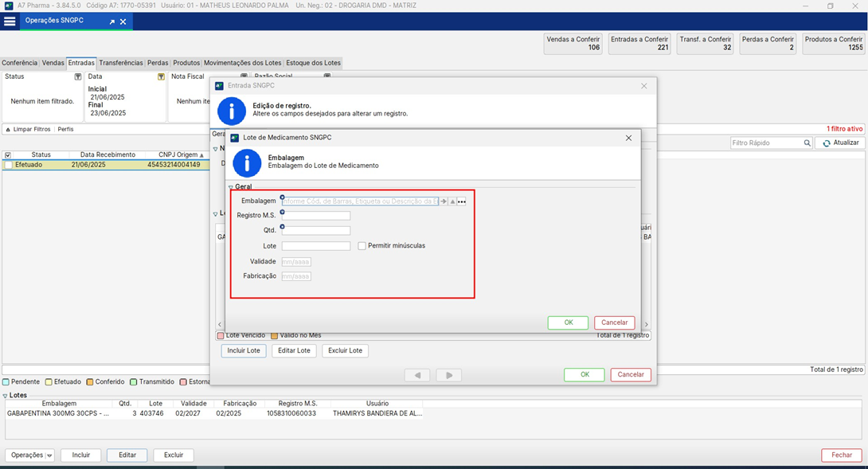The height and width of the screenshot is (469, 868).
Task: Open the Estoque dos Lotes tab
Action: pyautogui.click(x=313, y=63)
